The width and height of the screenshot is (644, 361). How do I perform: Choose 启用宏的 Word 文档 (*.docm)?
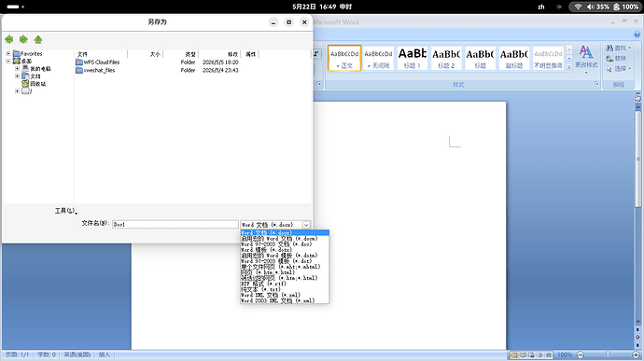(x=285, y=238)
